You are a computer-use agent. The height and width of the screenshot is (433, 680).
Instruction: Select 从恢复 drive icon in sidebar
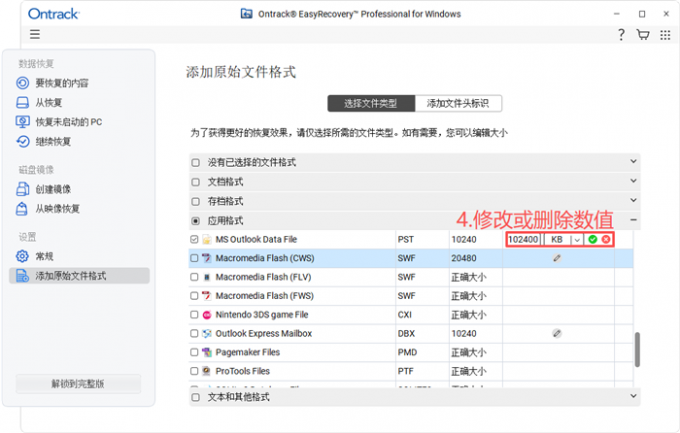click(22, 102)
